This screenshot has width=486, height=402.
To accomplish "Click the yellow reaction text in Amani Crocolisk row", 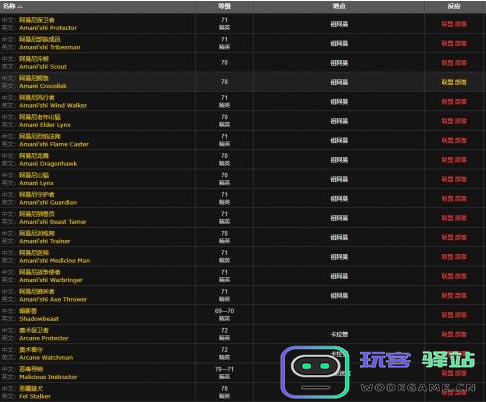I will click(454, 82).
